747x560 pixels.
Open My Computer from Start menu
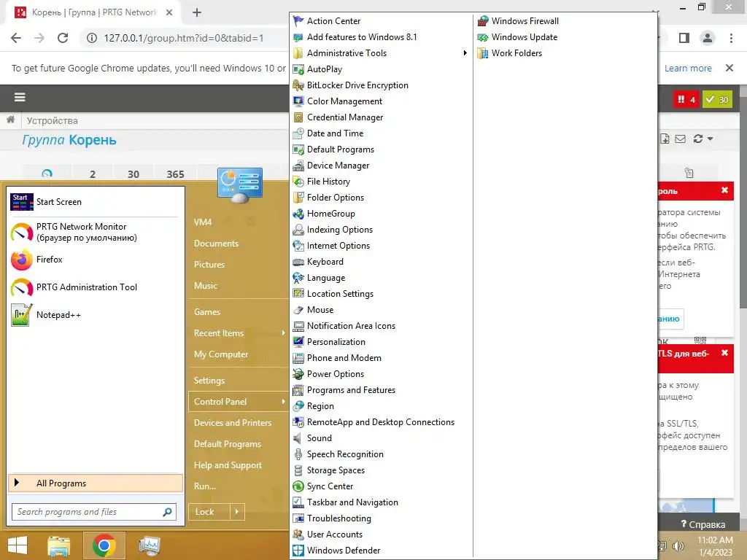(221, 354)
